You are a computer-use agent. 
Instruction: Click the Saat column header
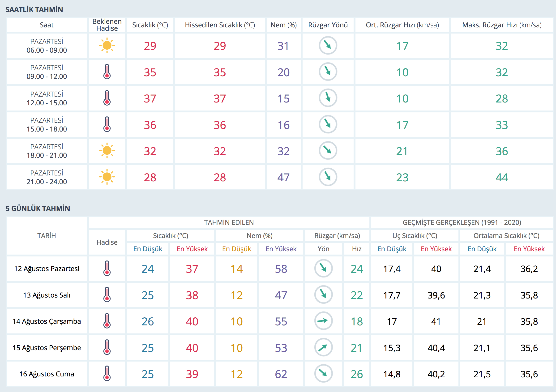point(47,25)
